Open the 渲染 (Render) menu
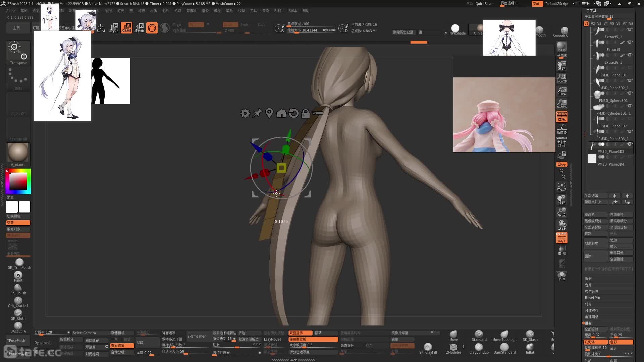 click(205, 11)
